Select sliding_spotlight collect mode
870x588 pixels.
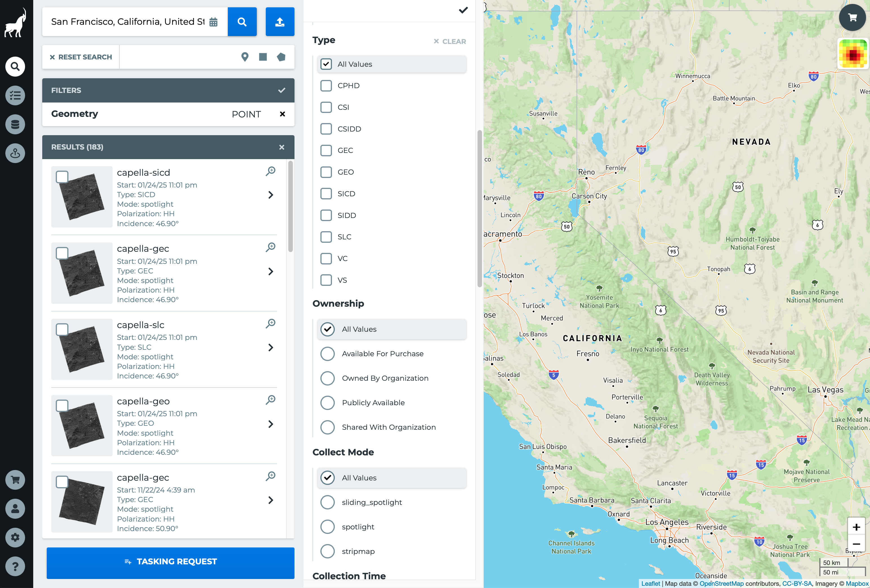327,503
